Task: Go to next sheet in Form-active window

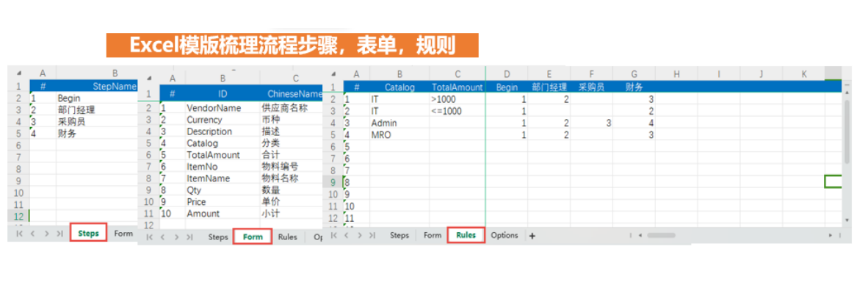Action: [176, 237]
